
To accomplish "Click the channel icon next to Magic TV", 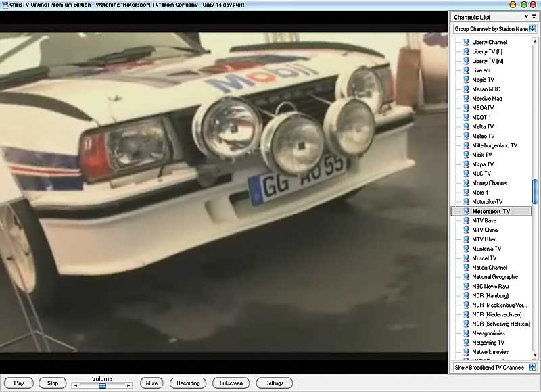I will coord(466,80).
